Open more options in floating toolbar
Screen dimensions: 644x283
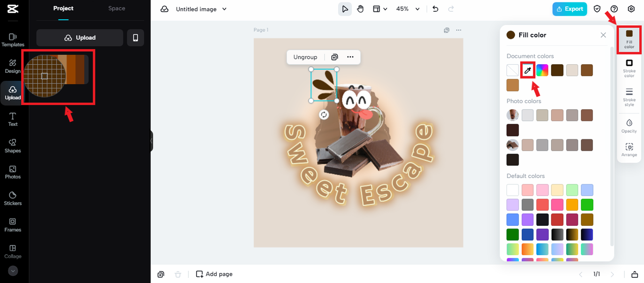(x=350, y=57)
